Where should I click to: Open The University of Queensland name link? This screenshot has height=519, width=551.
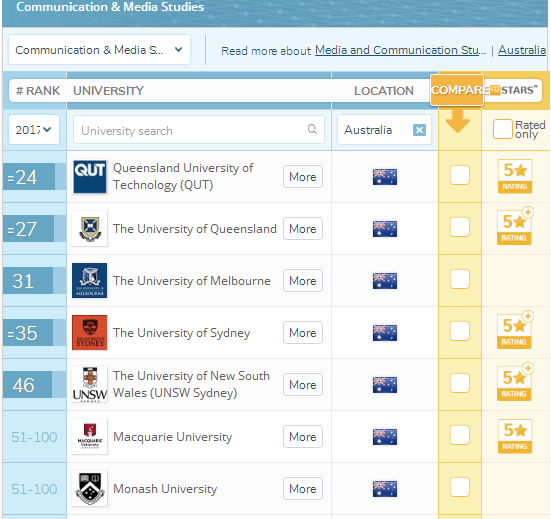(195, 229)
